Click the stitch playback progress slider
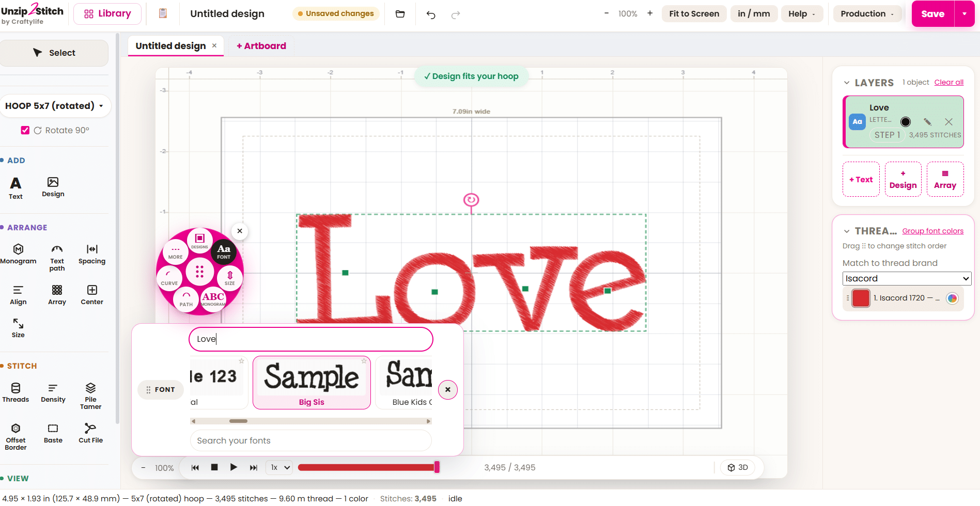 coord(368,467)
